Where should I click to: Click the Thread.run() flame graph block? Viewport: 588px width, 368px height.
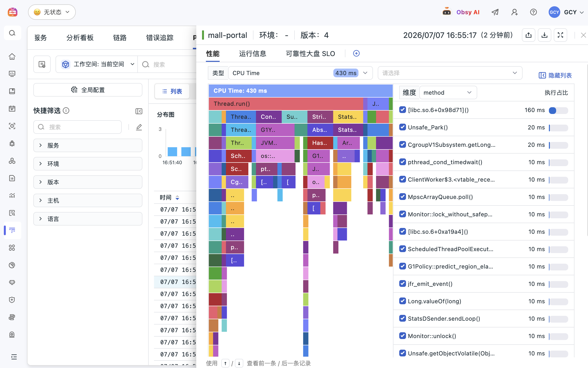[x=286, y=104]
